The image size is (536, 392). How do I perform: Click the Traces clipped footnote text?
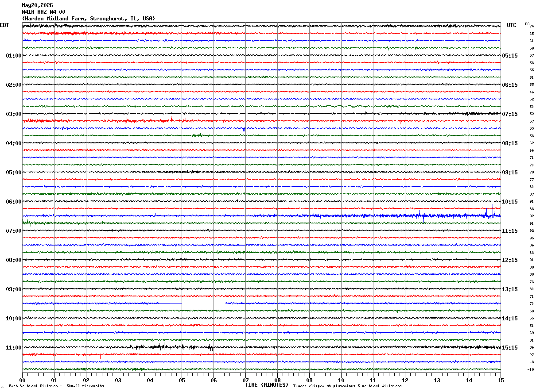click(347, 386)
